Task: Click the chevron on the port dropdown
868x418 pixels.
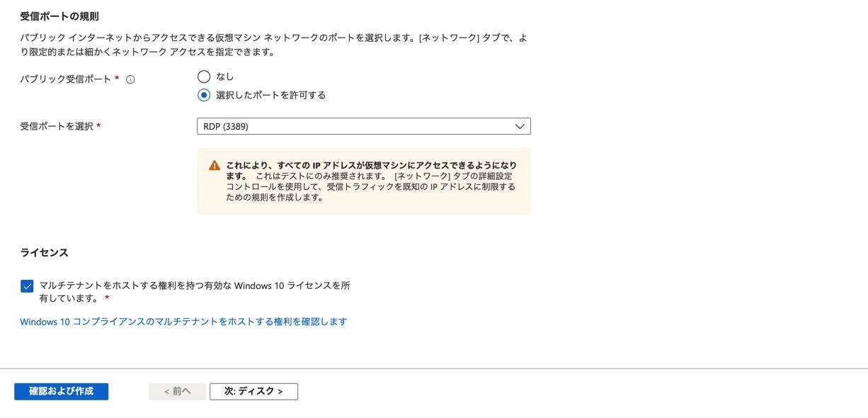Action: (x=521, y=125)
